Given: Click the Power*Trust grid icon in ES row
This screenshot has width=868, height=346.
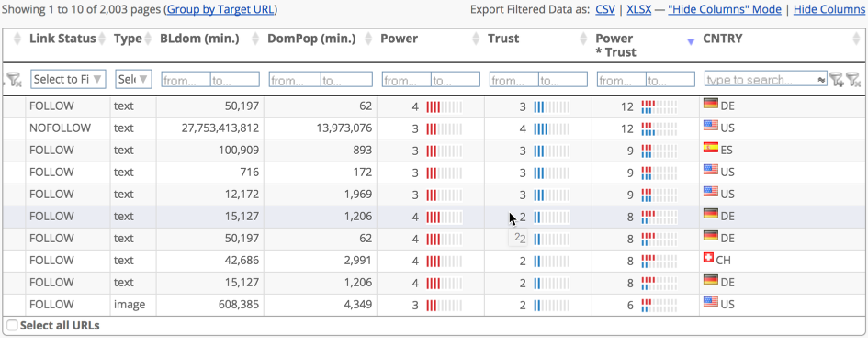Looking at the screenshot, I should tap(659, 151).
